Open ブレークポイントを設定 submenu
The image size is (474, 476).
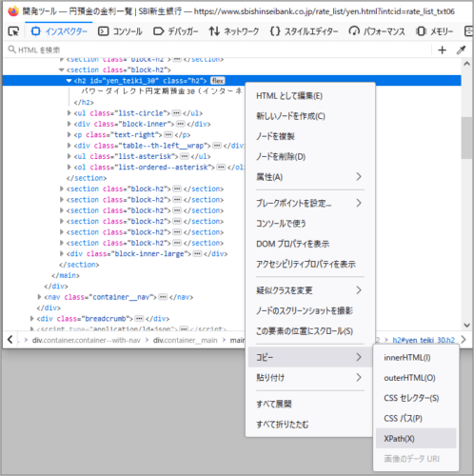click(310, 203)
